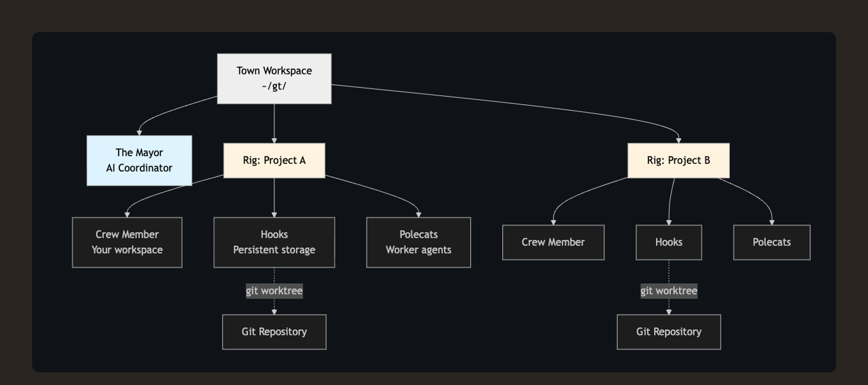Screen dimensions: 868x385
Task: Click left git worktree edge label
Action: tap(274, 291)
